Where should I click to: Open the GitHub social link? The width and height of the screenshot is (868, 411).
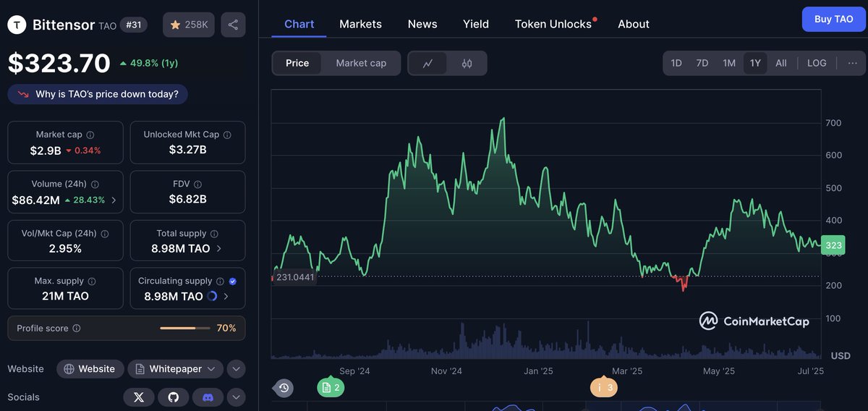click(174, 397)
